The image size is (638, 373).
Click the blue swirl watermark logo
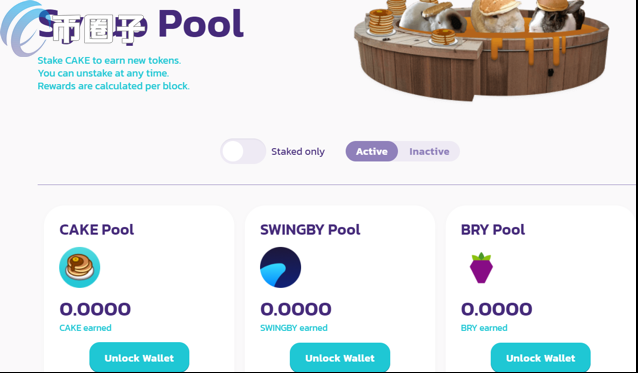[22, 28]
